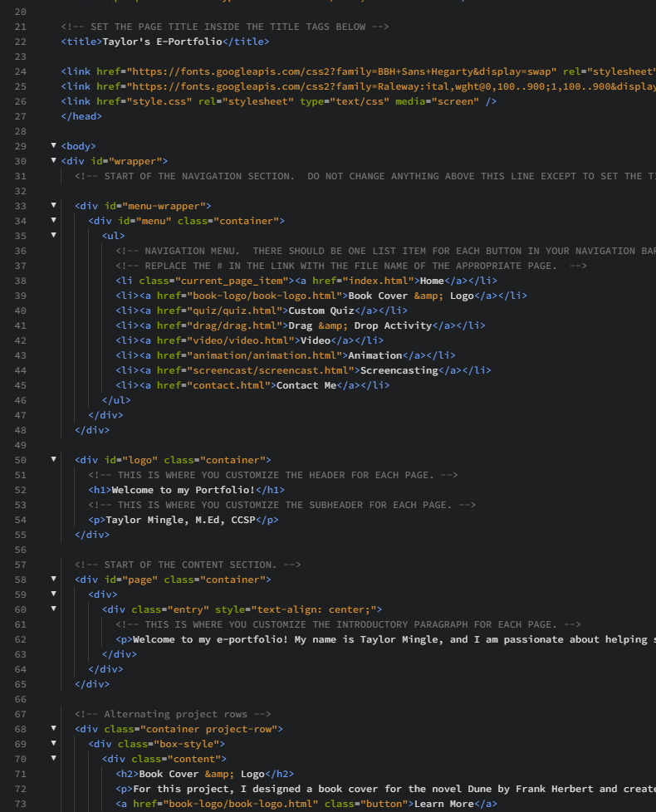Click the h1 text "Welcome to my Portfolio!"
656x812 pixels.
184,490
